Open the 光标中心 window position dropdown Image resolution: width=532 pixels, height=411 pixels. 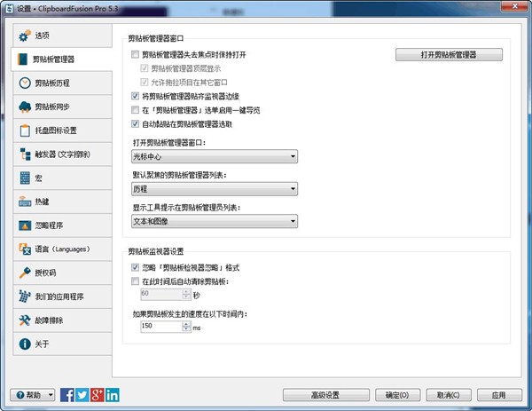pyautogui.click(x=215, y=156)
